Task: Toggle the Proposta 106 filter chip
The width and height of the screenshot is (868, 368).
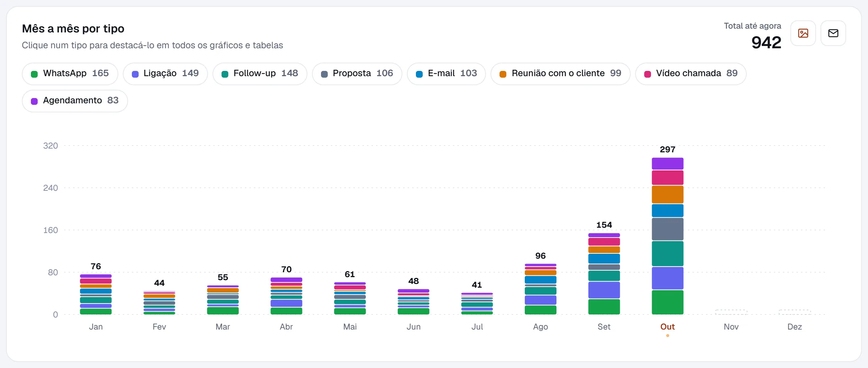Action: 357,74
